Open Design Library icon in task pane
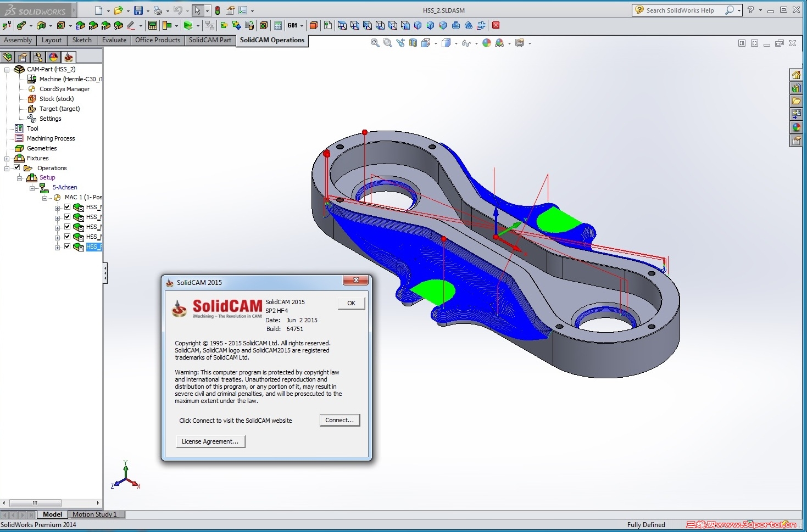The image size is (807, 532). tap(796, 88)
